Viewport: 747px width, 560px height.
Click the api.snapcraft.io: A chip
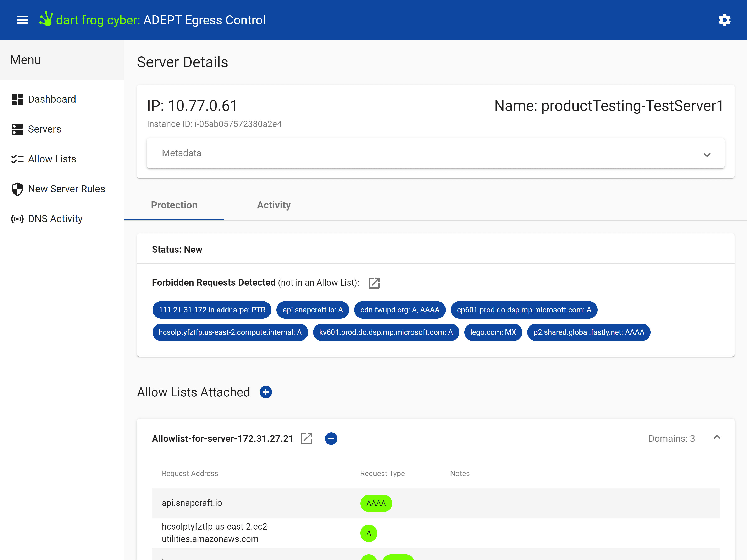312,310
